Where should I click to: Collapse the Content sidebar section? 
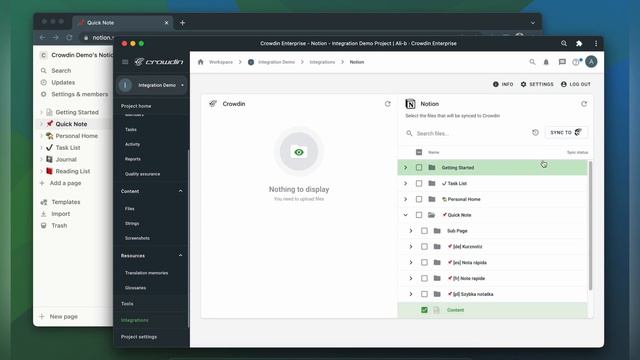[x=180, y=191]
